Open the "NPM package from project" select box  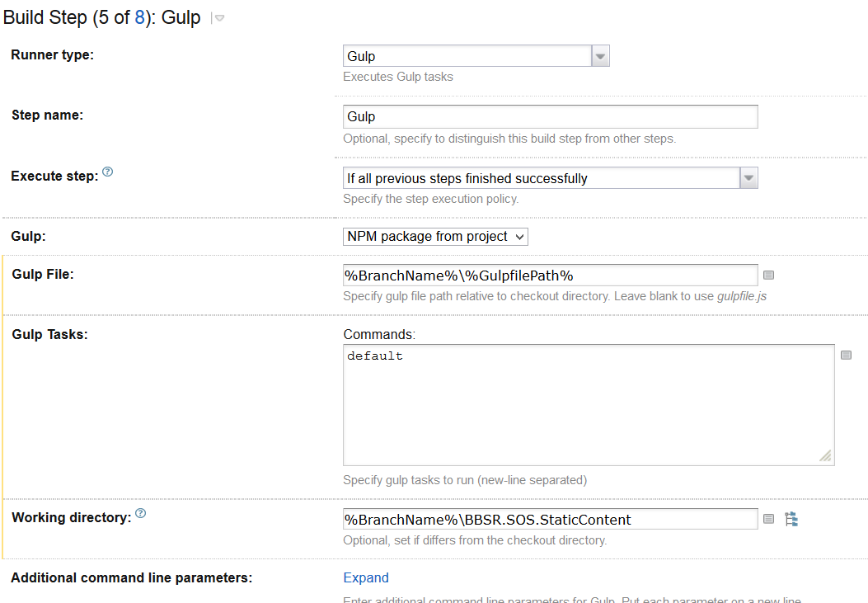[435, 237]
